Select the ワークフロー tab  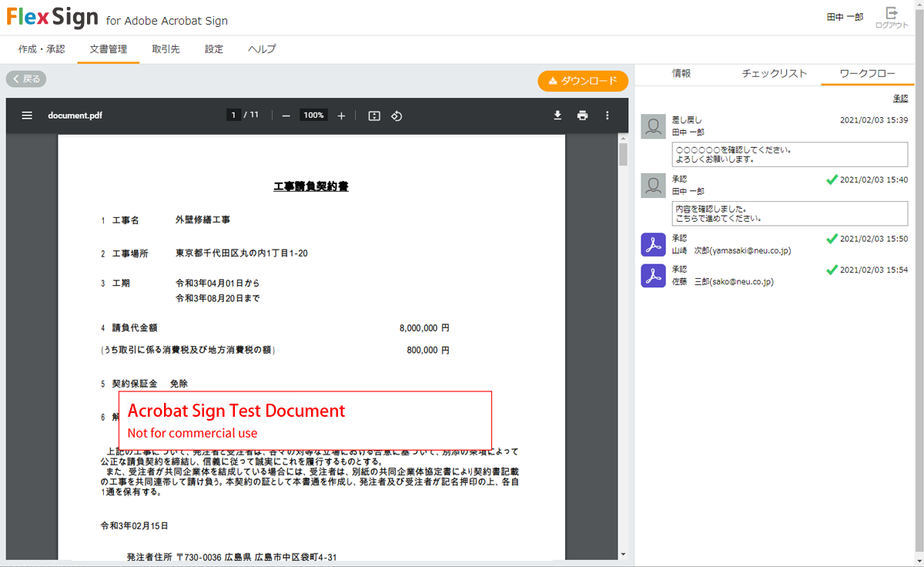(x=868, y=73)
